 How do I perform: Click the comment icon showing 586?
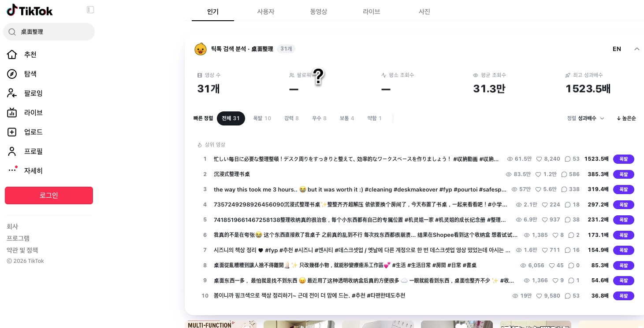tap(564, 174)
